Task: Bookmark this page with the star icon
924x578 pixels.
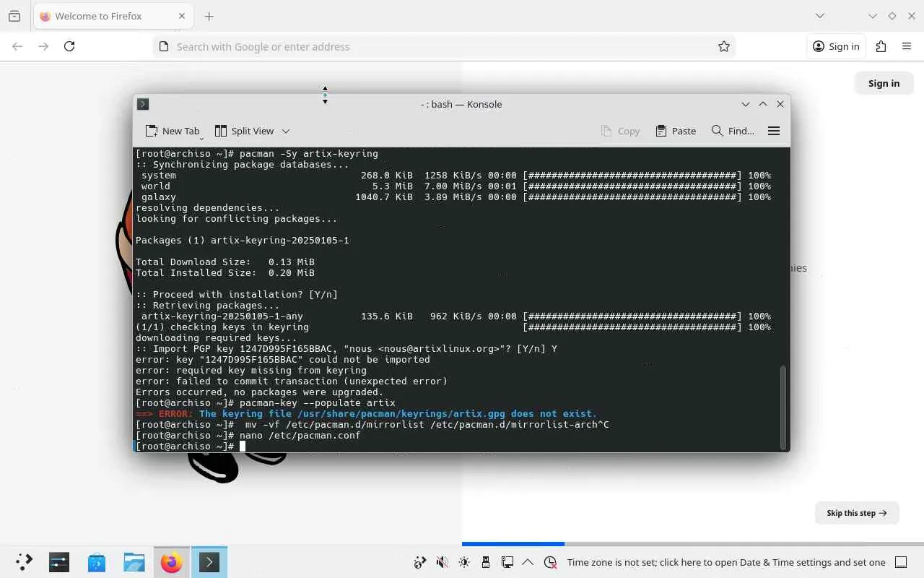Action: [x=724, y=46]
